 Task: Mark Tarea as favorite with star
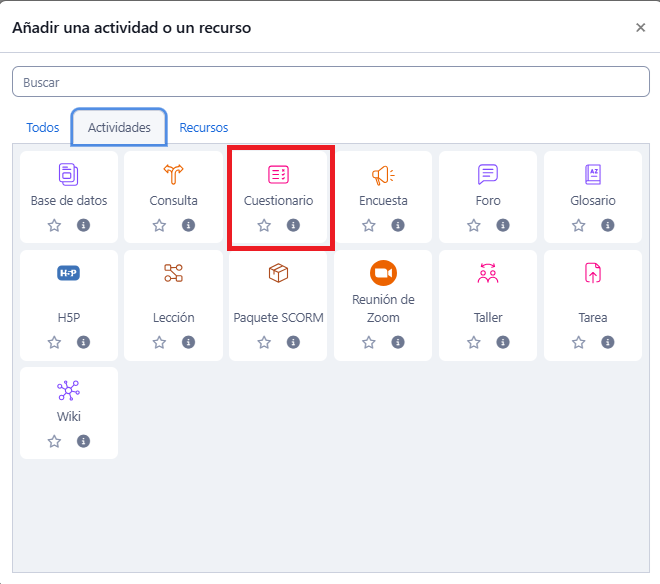pos(579,342)
